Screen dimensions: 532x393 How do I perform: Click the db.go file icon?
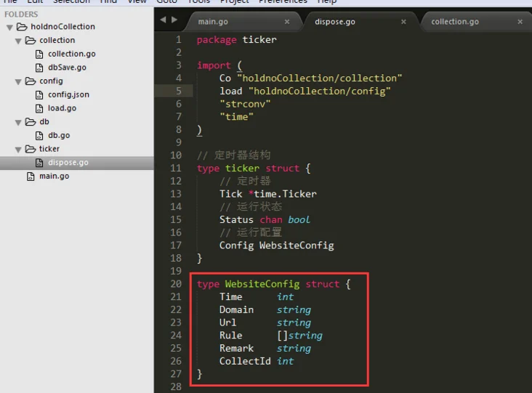41,135
